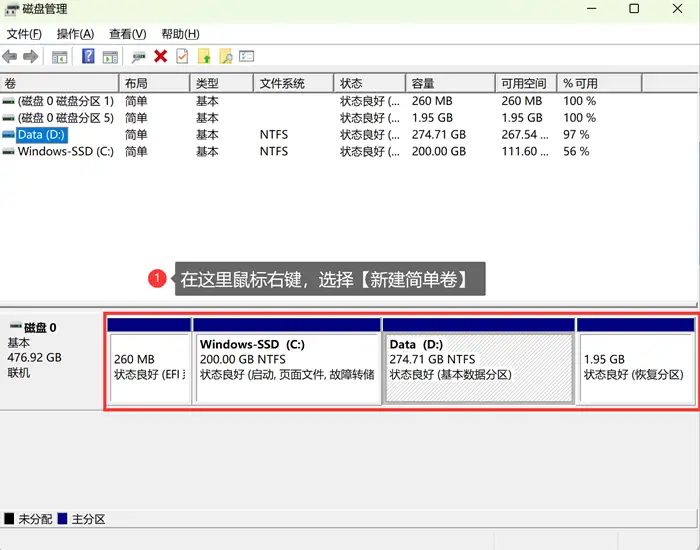The height and width of the screenshot is (550, 700).
Task: Sort by the 卷 column header
Action: [x=59, y=83]
